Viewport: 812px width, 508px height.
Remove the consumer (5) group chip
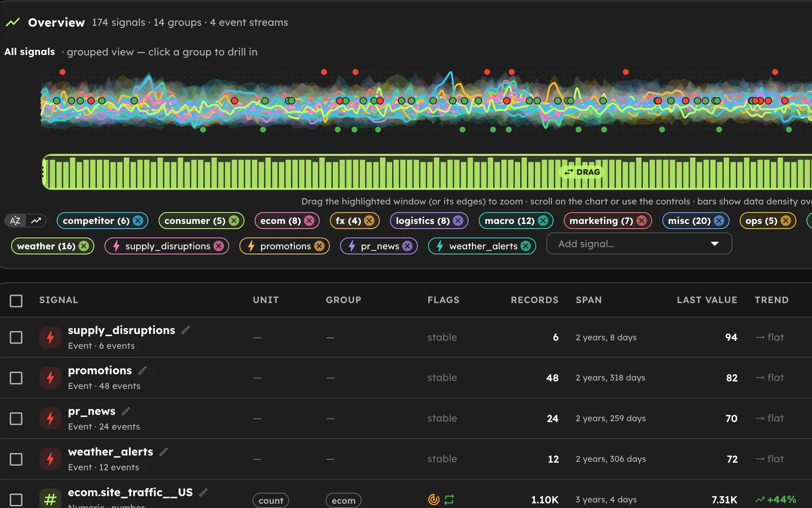coord(234,220)
